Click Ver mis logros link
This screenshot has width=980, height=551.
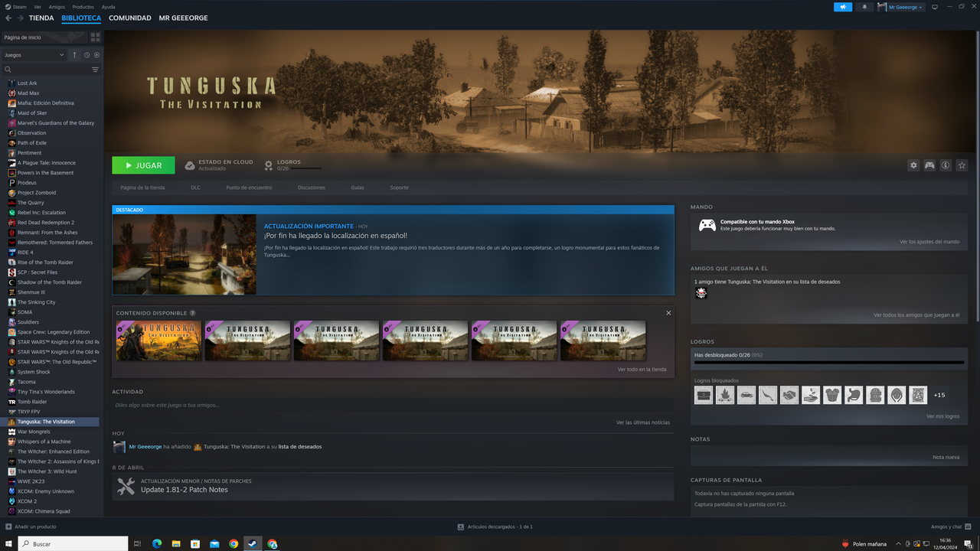click(942, 417)
